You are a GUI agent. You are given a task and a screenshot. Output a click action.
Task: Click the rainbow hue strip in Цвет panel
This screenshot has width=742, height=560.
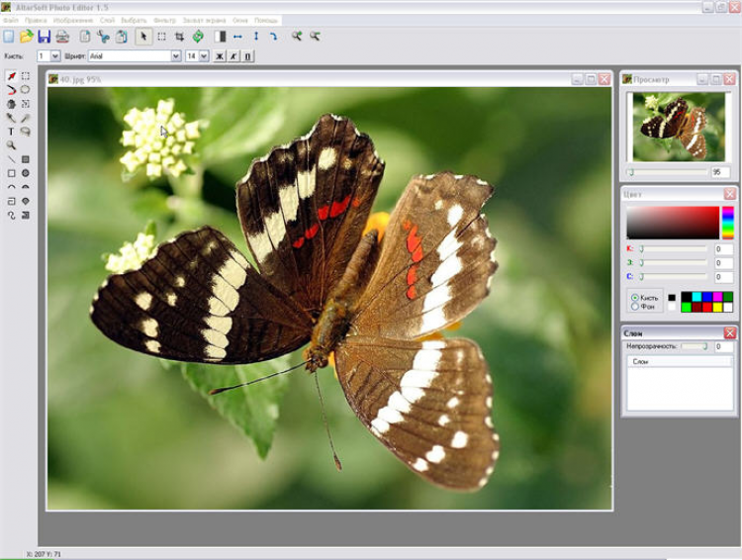click(x=727, y=223)
